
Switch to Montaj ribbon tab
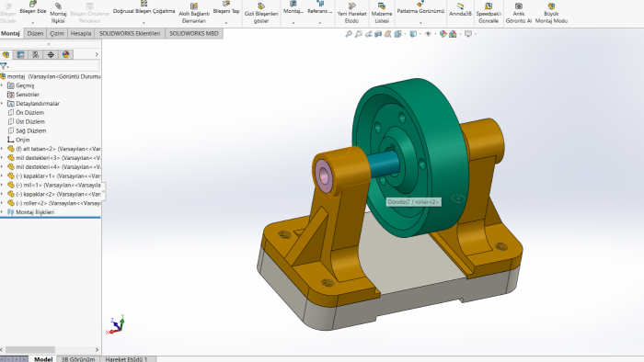11,34
